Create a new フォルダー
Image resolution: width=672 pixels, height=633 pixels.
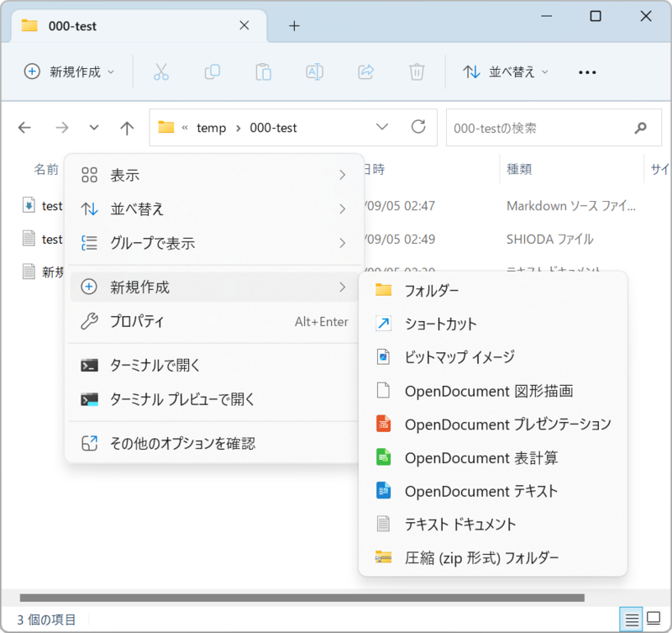tap(493, 290)
